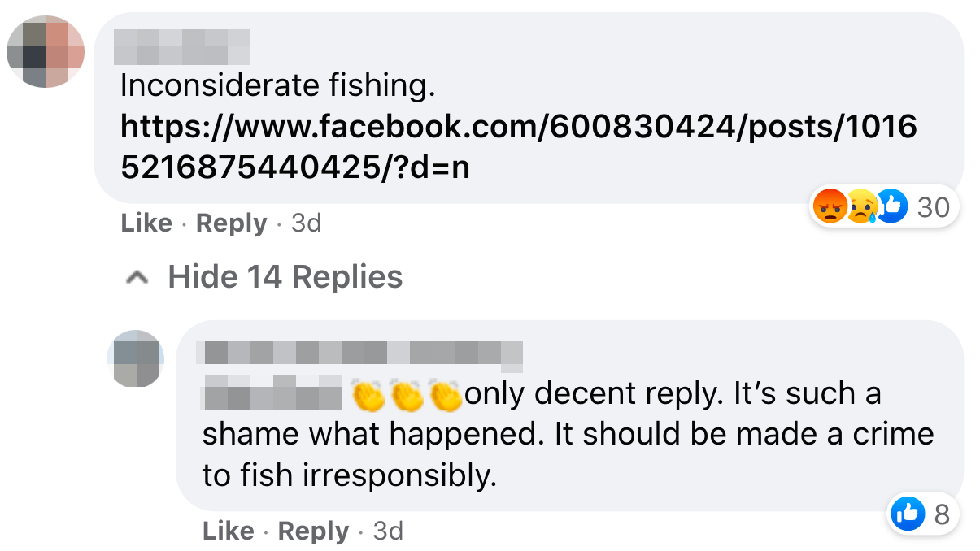Click the thumbs-up reaction icon beside 8
This screenshot has height=551, width=980.
pyautogui.click(x=908, y=513)
